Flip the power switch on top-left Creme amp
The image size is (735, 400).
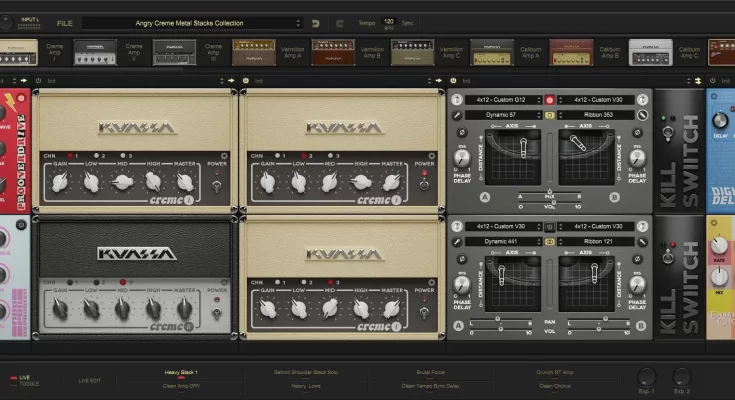pyautogui.click(x=215, y=184)
